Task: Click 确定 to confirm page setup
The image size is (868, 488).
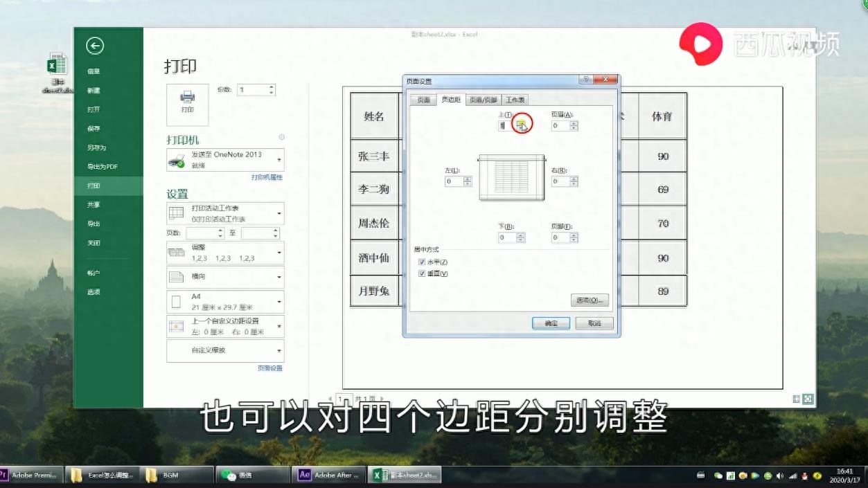Action: pos(551,323)
